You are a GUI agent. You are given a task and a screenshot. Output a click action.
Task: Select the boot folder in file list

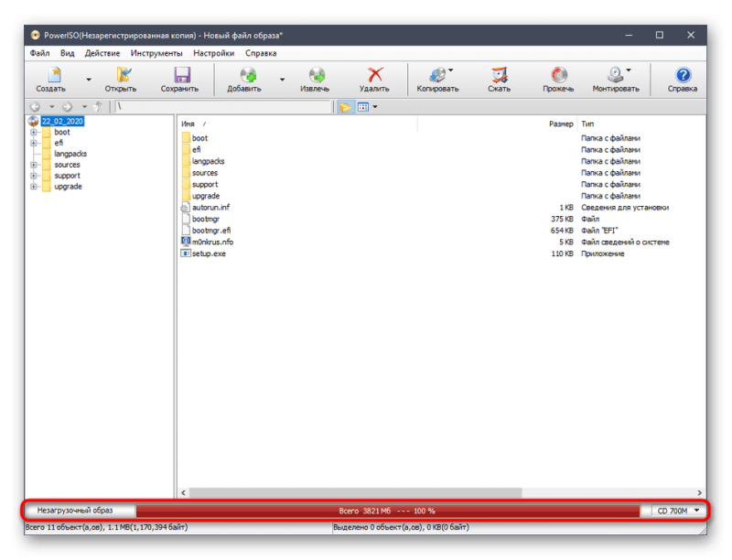point(199,138)
